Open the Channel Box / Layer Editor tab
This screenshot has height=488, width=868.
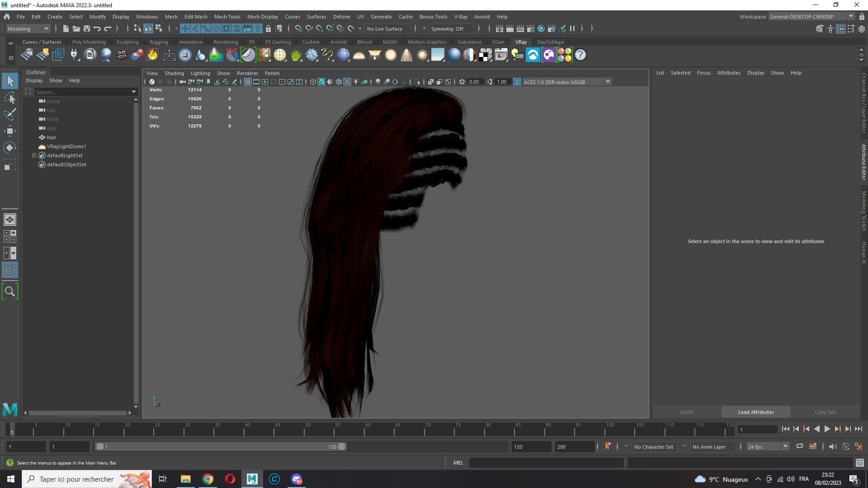click(x=863, y=103)
